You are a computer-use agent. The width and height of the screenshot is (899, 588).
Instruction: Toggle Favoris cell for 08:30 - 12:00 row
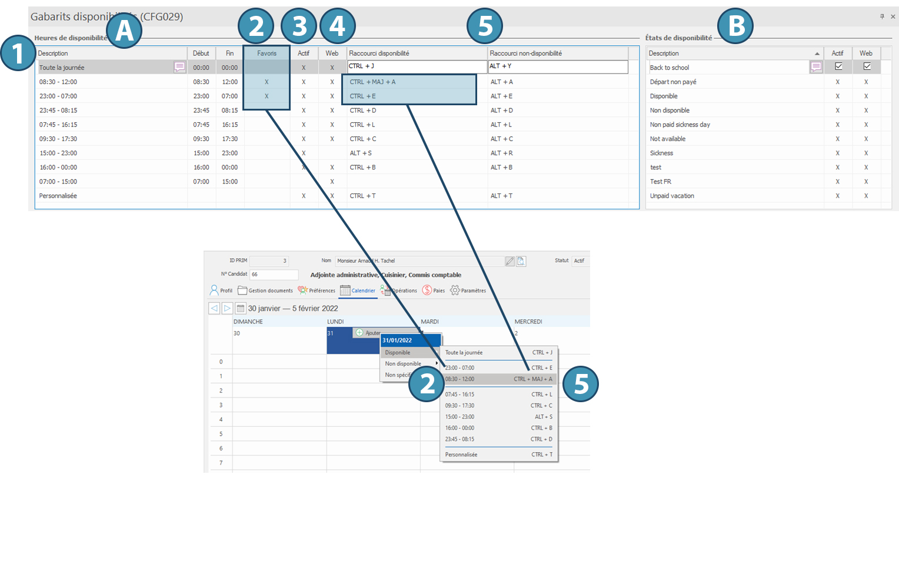coord(267,82)
